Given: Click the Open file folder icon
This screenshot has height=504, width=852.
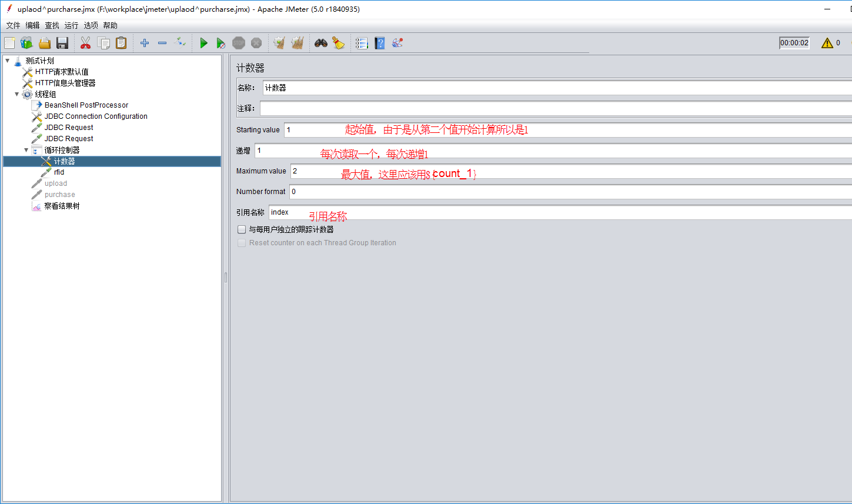Looking at the screenshot, I should (x=45, y=43).
